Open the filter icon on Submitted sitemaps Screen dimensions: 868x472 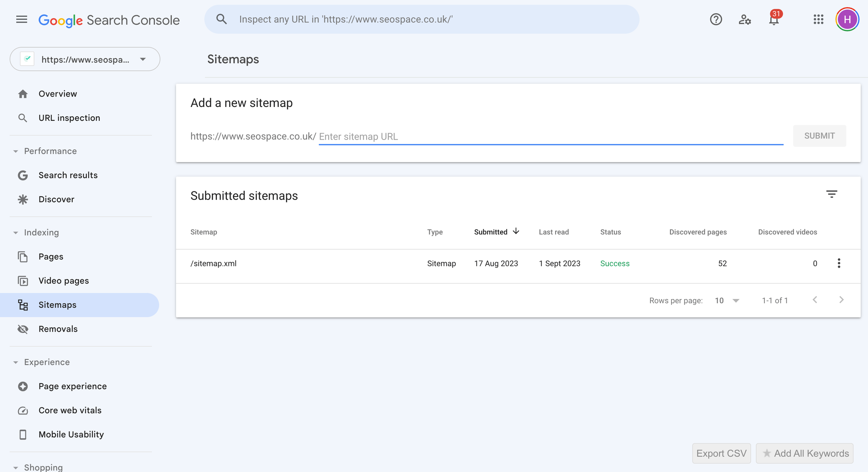pos(832,194)
